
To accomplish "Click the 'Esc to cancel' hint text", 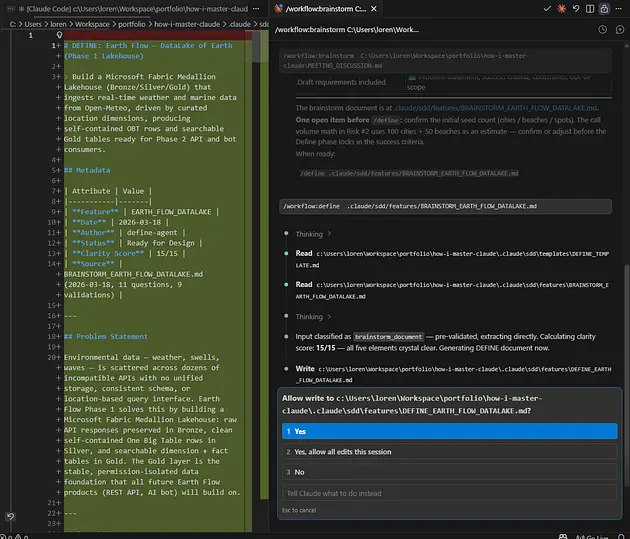I will (x=299, y=510).
